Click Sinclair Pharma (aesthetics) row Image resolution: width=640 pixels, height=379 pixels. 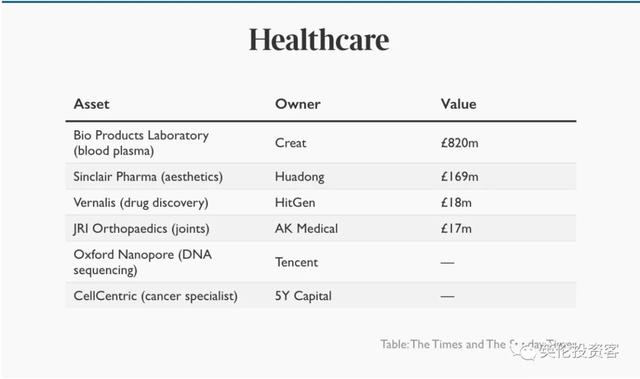321,177
